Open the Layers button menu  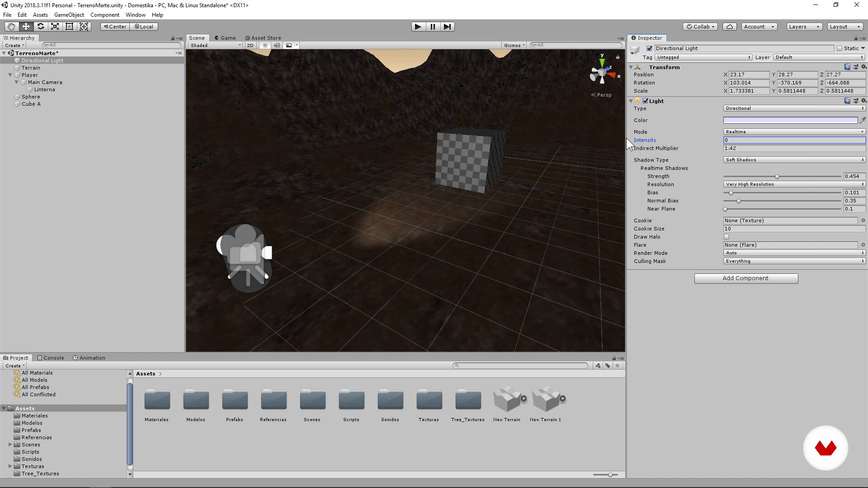point(804,27)
